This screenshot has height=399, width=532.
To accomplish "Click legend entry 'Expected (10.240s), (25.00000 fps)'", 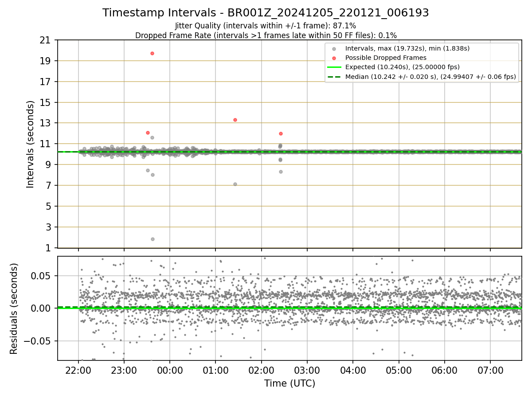I will (x=402, y=67).
